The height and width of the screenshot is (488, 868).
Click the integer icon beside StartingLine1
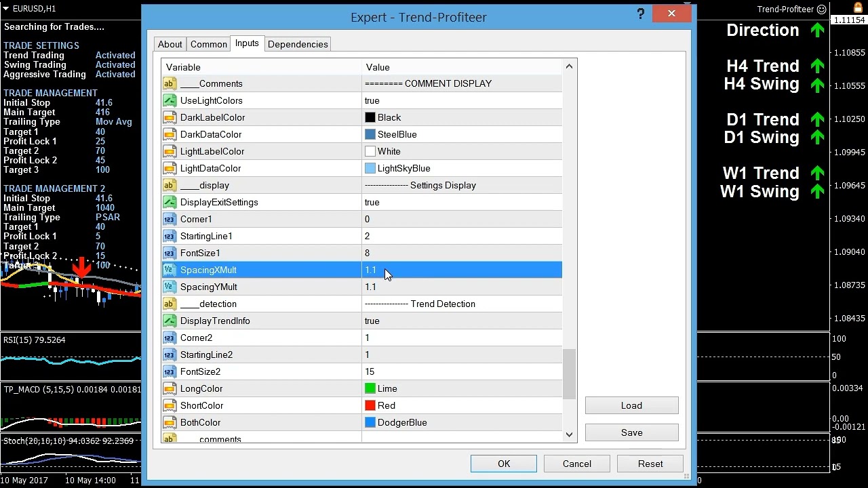[x=169, y=236]
